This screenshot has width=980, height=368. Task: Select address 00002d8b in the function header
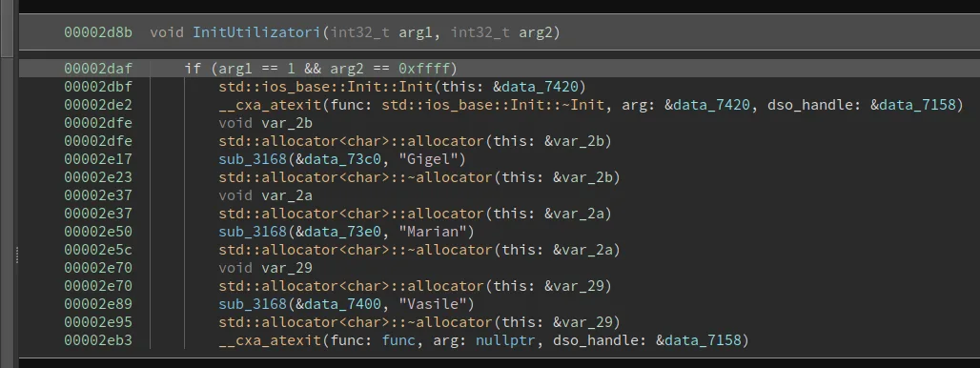[x=98, y=32]
